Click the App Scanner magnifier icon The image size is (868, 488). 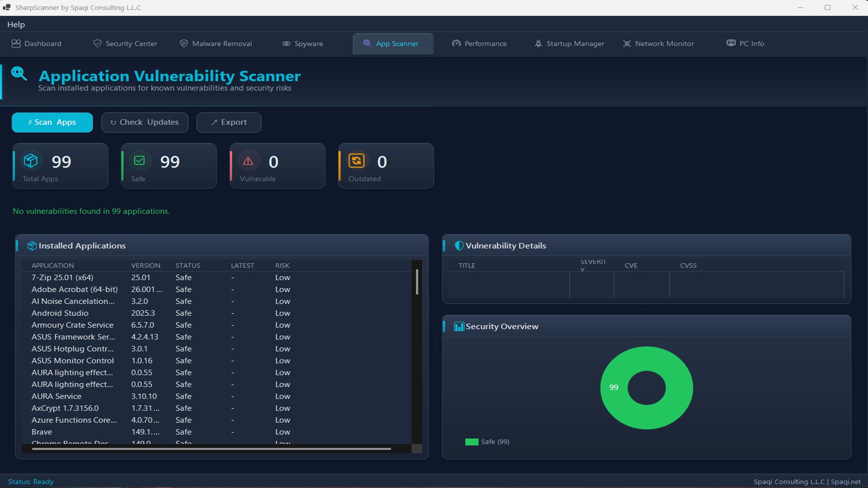click(367, 43)
